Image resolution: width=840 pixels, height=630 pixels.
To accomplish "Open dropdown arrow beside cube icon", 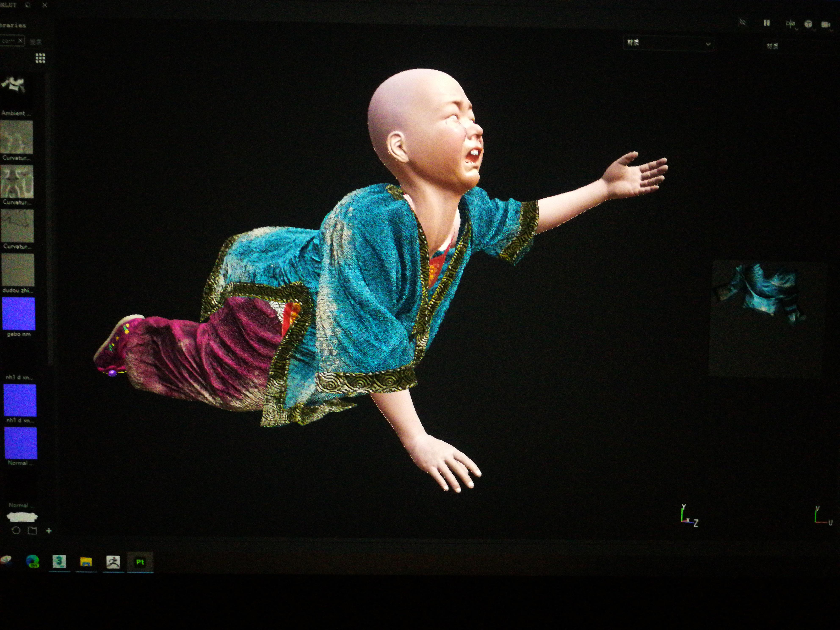I will [814, 29].
